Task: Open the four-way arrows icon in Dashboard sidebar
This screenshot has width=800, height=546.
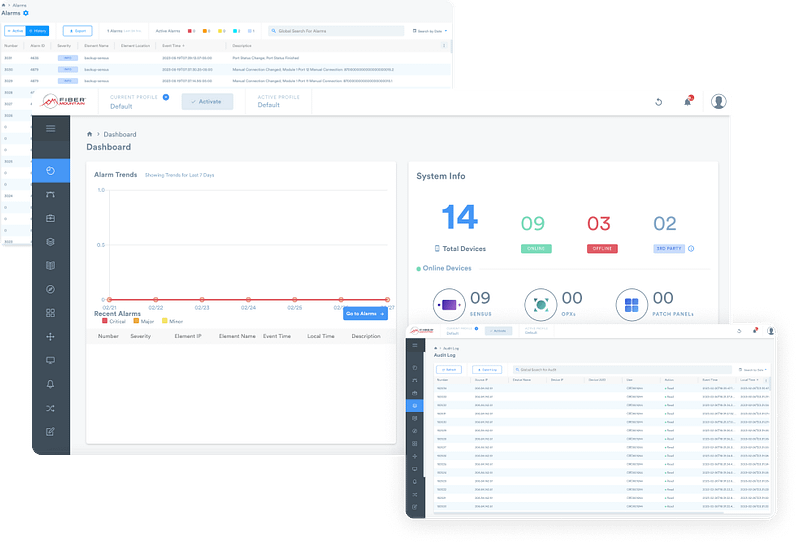Action: tap(51, 337)
